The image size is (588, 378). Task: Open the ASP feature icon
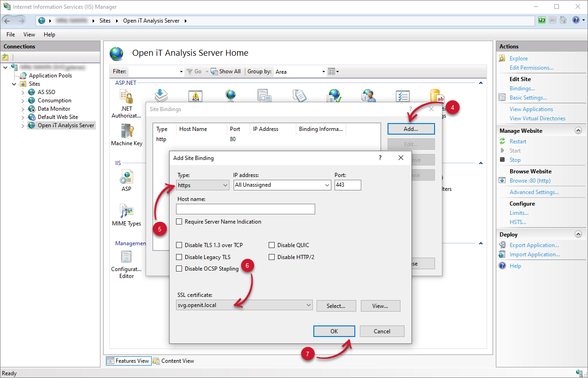pos(126,177)
